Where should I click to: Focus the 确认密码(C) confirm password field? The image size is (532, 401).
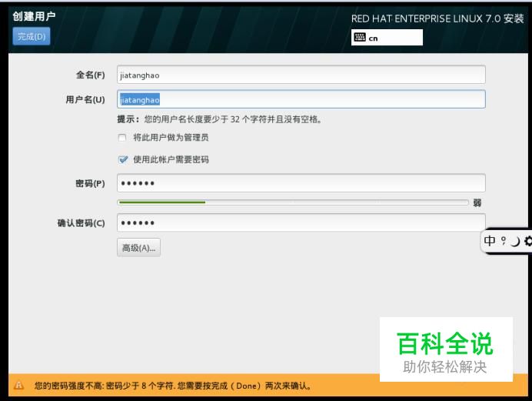pos(301,222)
